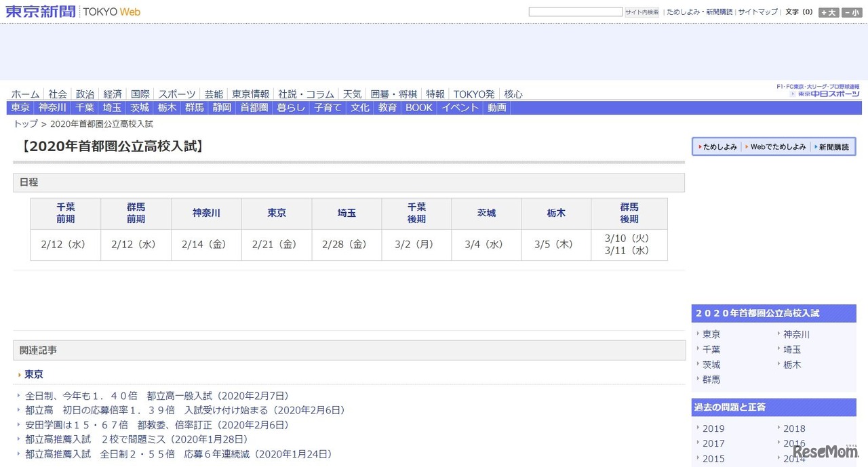
Task: Open the 東京中日スポーツ banner logo
Action: (x=818, y=91)
